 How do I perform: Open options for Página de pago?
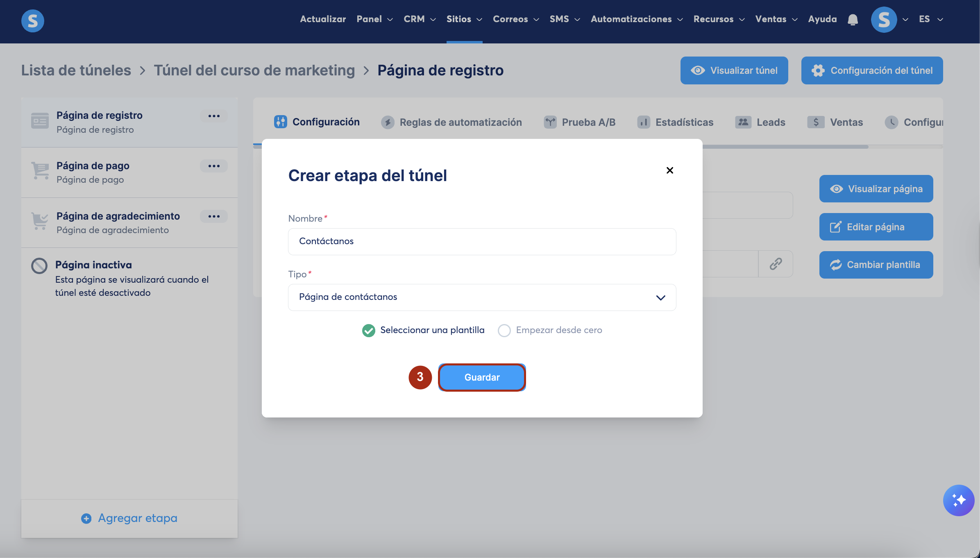click(214, 166)
